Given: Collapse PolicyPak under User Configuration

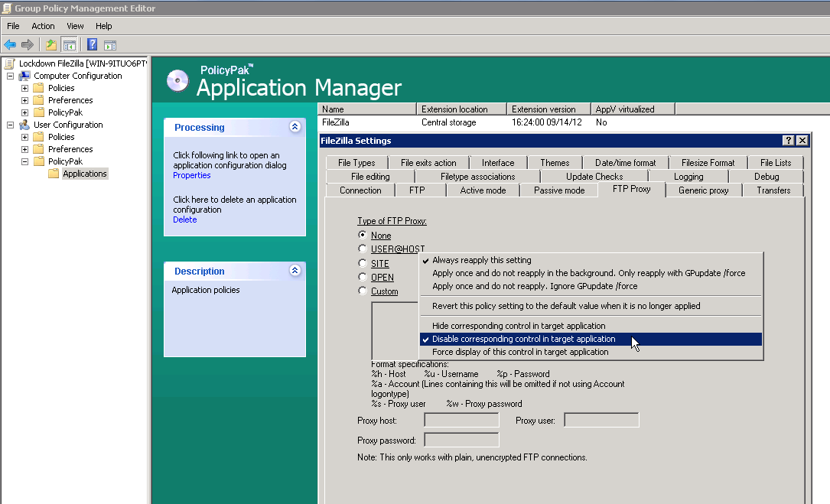Looking at the screenshot, I should [24, 161].
